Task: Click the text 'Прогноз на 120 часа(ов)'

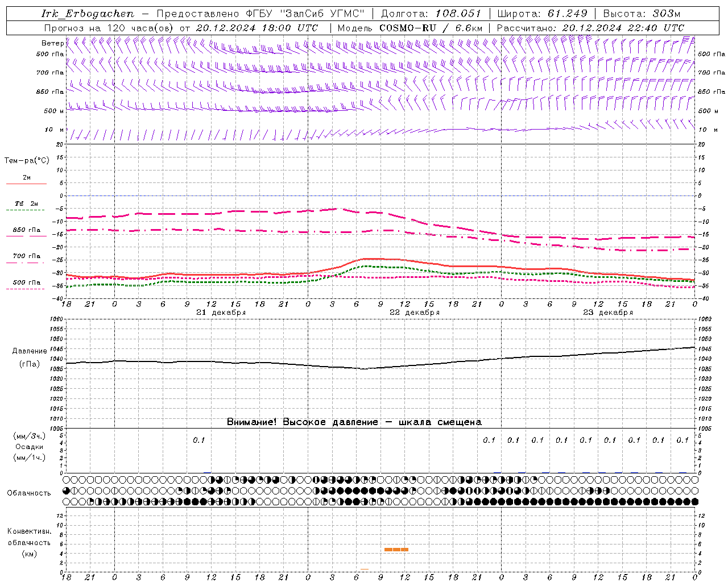Action: (x=110, y=28)
